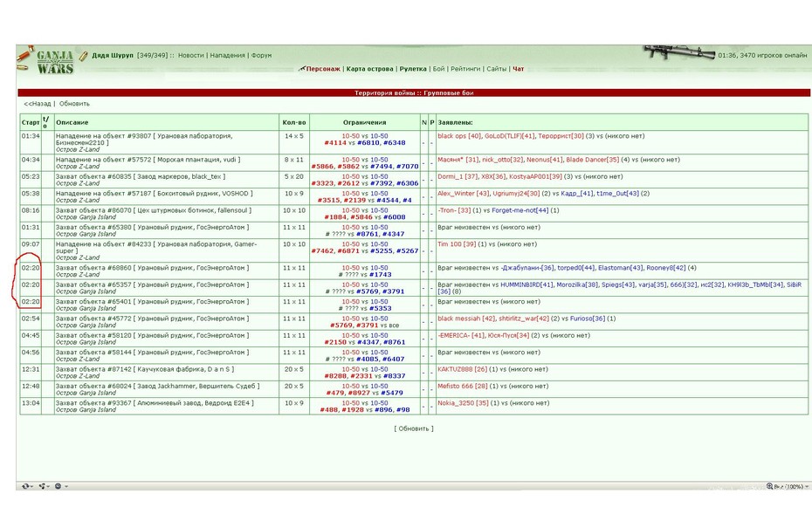The image size is (812, 507).
Task: Open attack on object #84233 Урановая лаборатория
Action: [156, 247]
